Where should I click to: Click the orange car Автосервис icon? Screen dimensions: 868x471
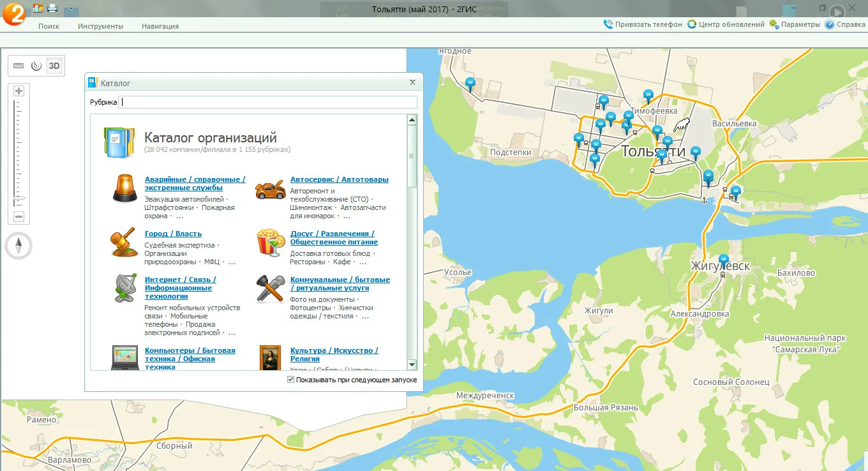tap(270, 190)
